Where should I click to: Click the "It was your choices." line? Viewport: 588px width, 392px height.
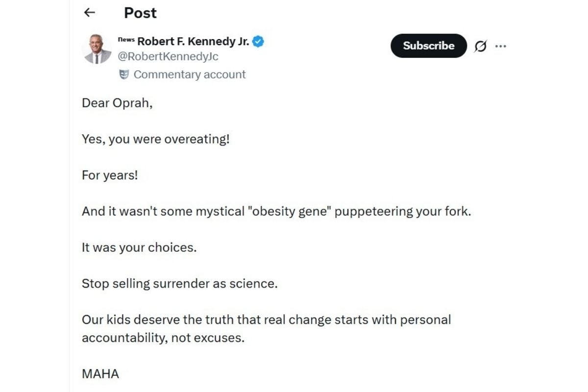click(139, 247)
